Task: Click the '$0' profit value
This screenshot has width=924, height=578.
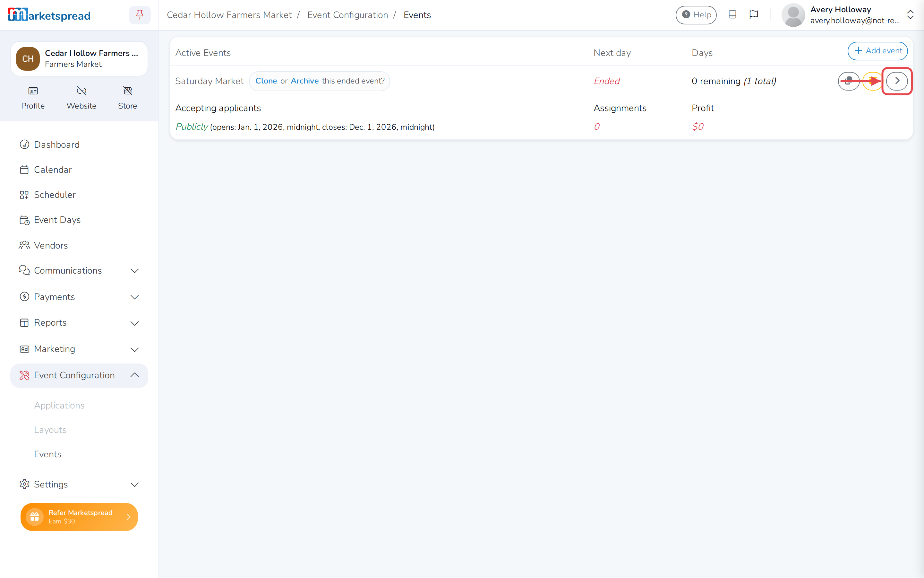Action: [697, 127]
